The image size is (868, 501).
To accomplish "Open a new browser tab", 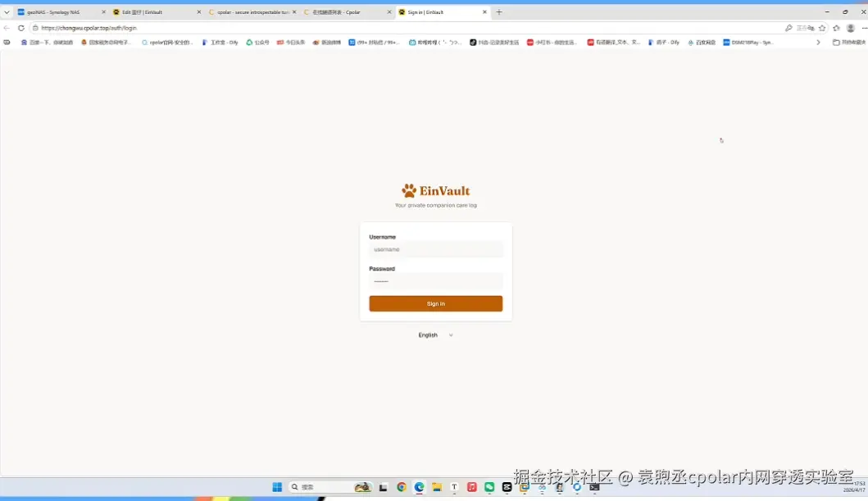I will pyautogui.click(x=499, y=12).
